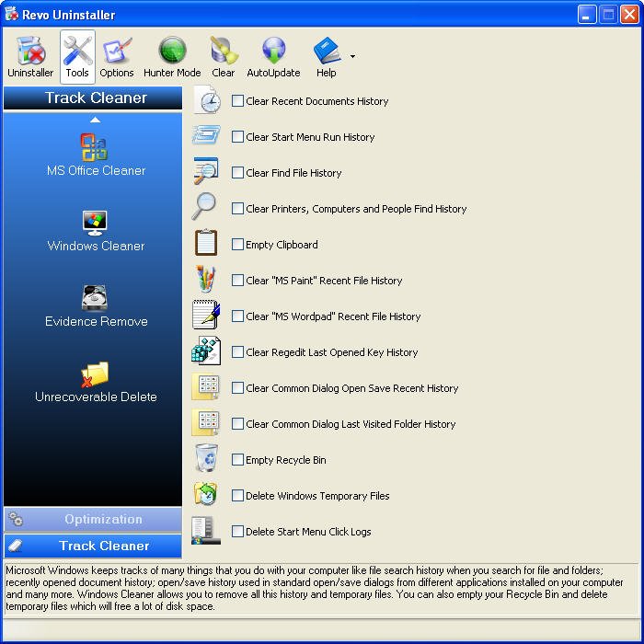Click the Windows Cleaner description text
The image size is (644, 644).
tap(314, 588)
